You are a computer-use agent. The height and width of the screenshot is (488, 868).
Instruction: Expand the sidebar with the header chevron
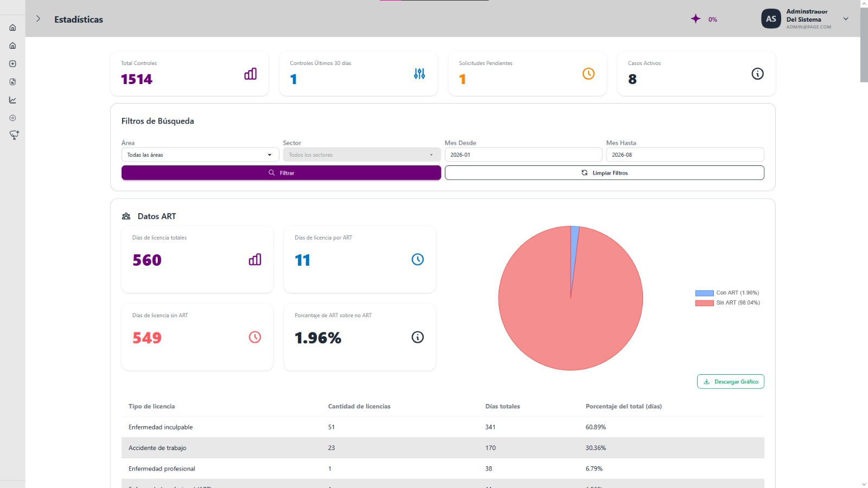[x=38, y=19]
